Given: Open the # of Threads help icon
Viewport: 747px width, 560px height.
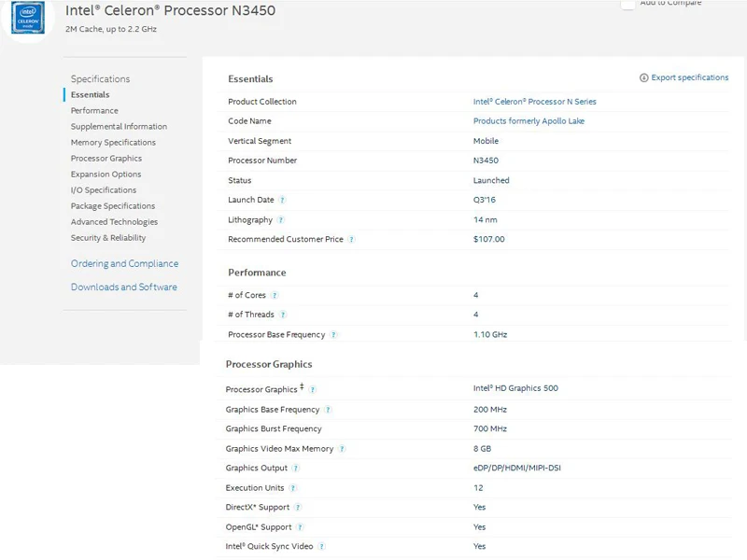Looking at the screenshot, I should click(283, 315).
